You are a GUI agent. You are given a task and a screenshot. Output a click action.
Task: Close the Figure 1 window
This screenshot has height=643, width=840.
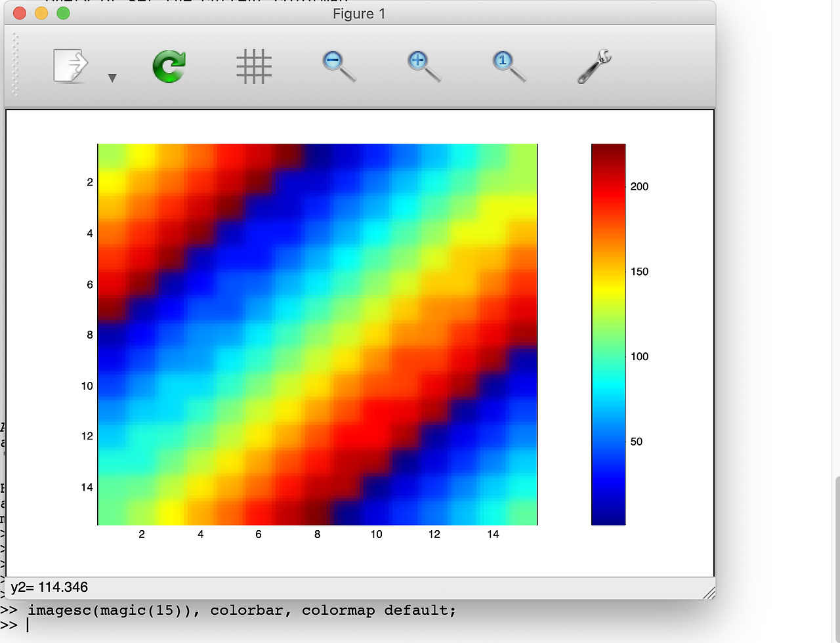(x=20, y=13)
